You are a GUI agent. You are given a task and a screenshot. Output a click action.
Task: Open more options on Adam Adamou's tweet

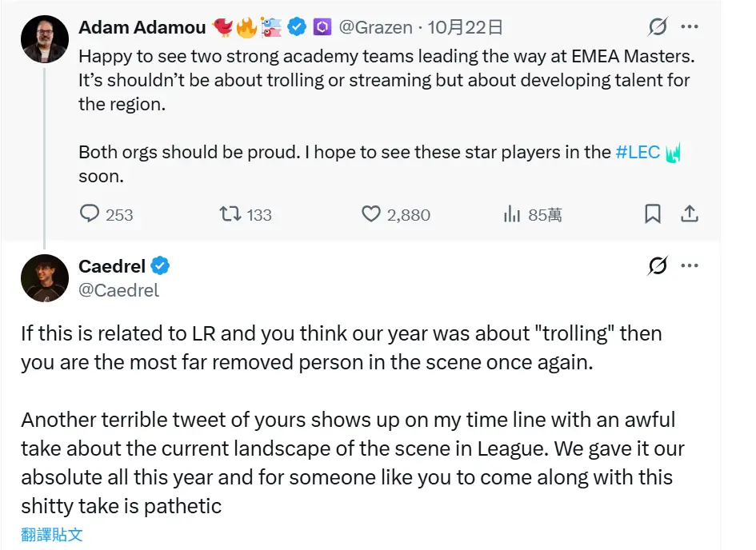(690, 27)
